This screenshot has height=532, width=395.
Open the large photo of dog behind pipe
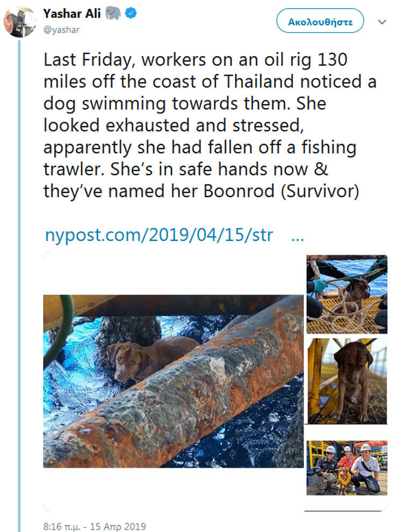173,381
